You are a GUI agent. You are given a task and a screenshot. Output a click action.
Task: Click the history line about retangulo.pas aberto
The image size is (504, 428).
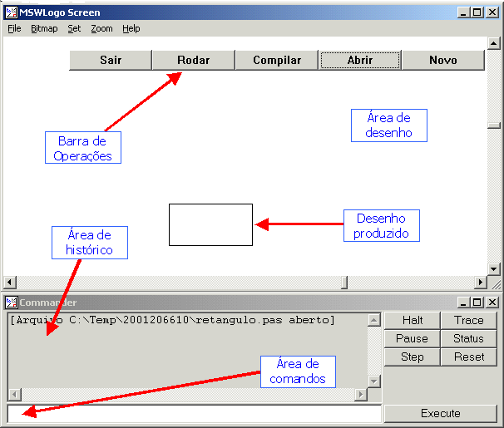click(173, 320)
